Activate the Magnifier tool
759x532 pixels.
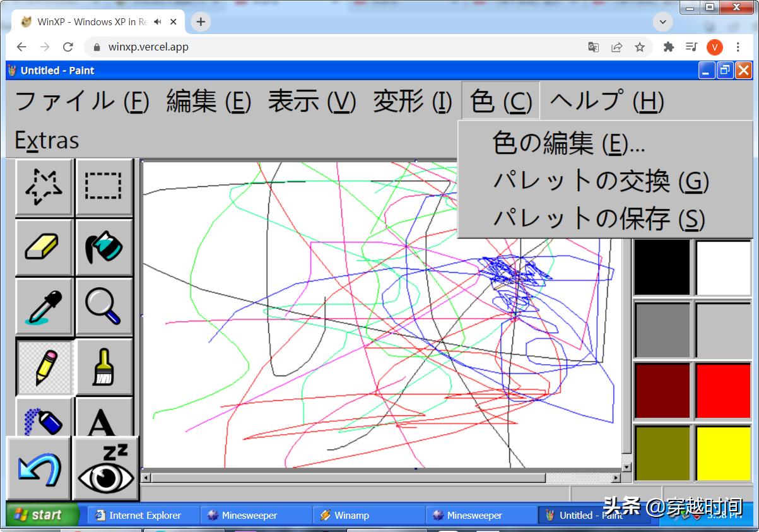[x=104, y=307]
